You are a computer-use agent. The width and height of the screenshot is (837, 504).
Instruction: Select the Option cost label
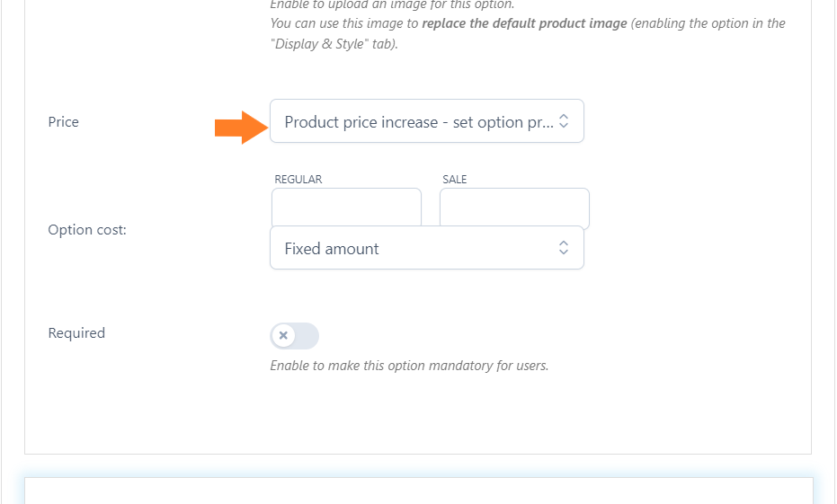(87, 230)
